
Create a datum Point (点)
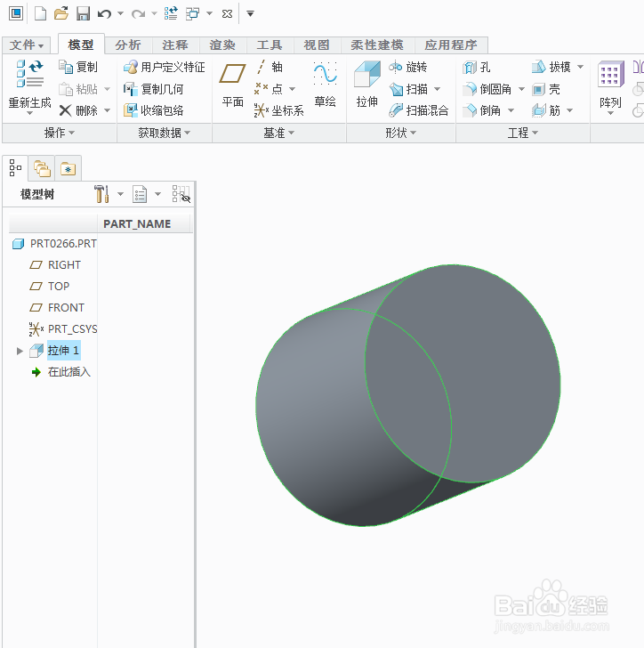269,88
